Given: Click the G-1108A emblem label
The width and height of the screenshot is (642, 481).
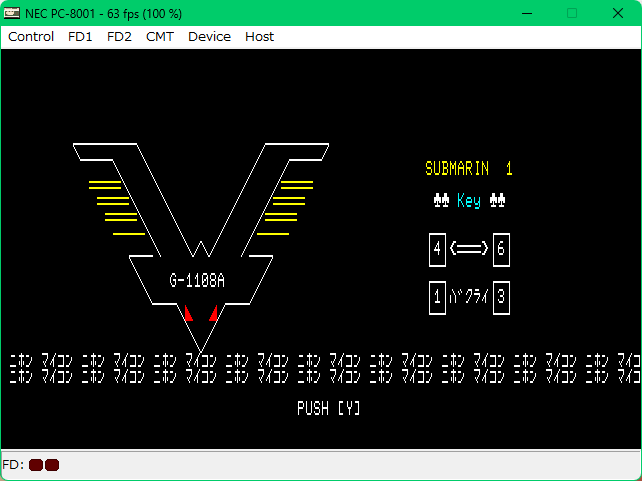Looking at the screenshot, I should tap(197, 281).
